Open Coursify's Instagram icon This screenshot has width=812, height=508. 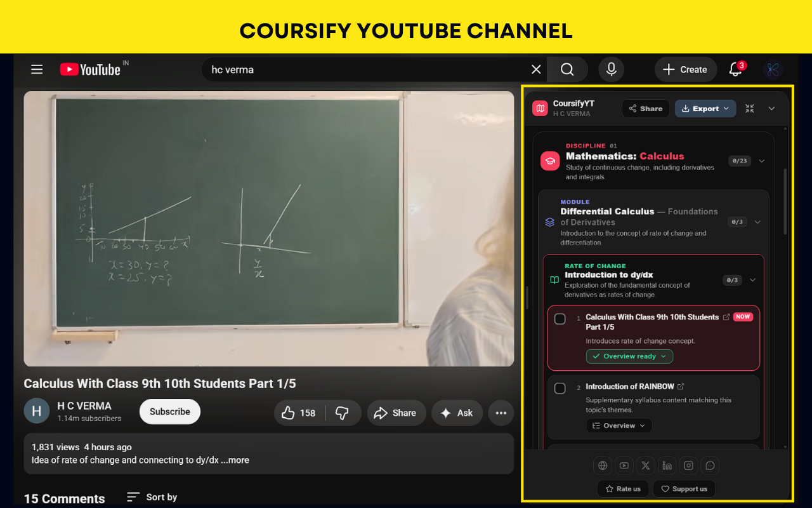(689, 465)
